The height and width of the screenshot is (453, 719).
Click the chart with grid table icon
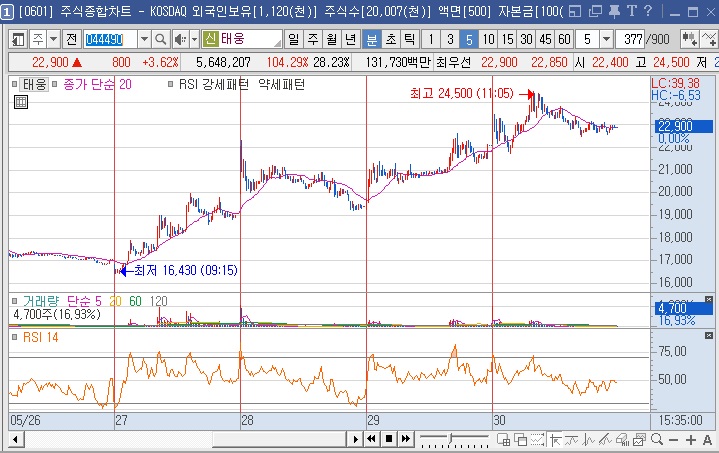503,440
